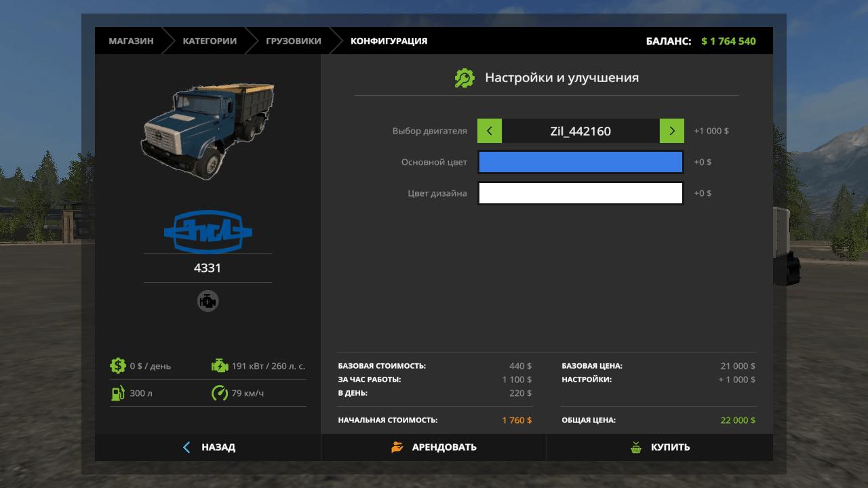Screen dimensions: 868x488
Task: Click the shopping basket buy icon
Action: pos(636,447)
